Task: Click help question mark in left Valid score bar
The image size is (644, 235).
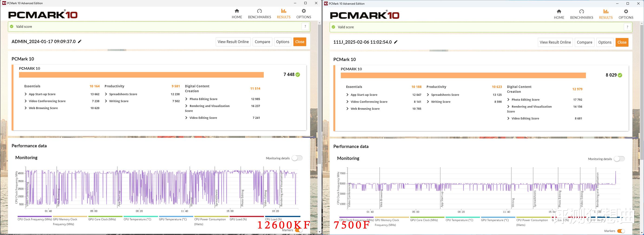Action: pos(305,26)
